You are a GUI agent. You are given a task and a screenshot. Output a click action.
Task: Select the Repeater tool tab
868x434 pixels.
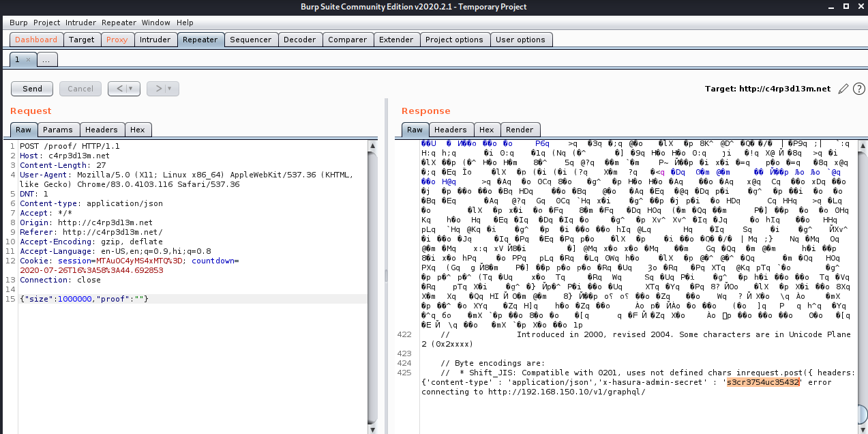[x=200, y=40]
